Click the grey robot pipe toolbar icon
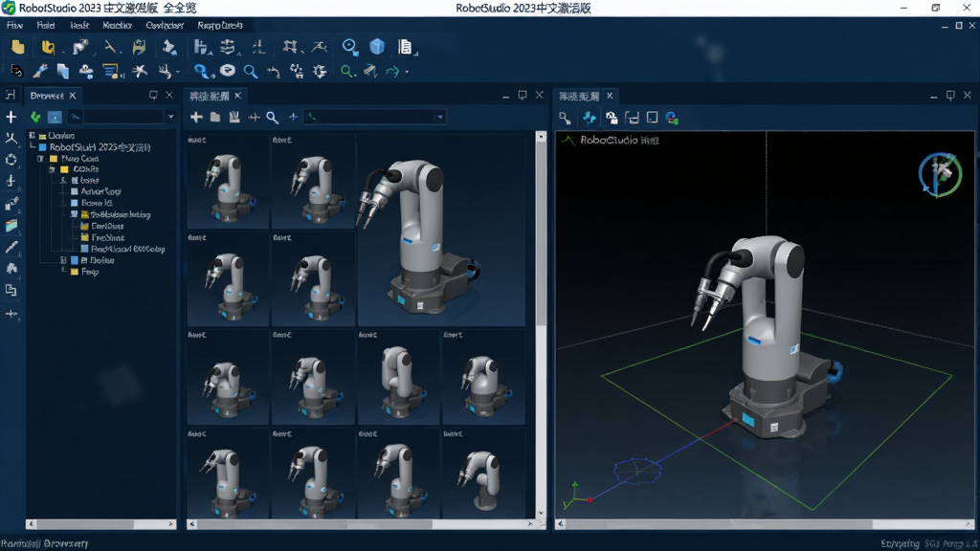The image size is (980, 551). (80, 47)
